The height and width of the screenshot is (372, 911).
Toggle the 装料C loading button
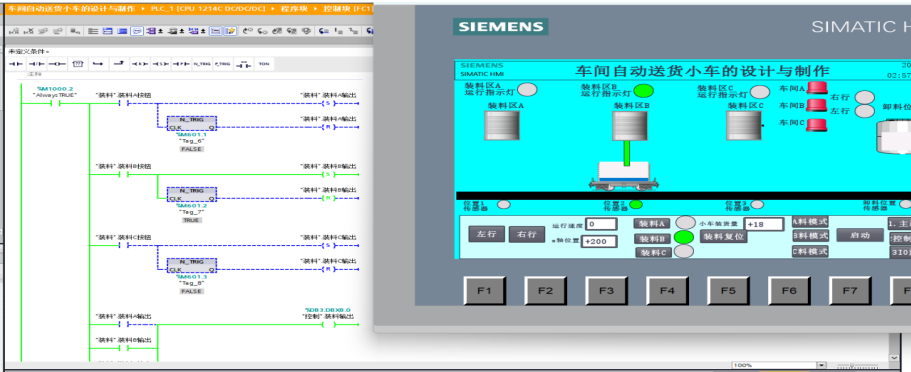point(652,253)
